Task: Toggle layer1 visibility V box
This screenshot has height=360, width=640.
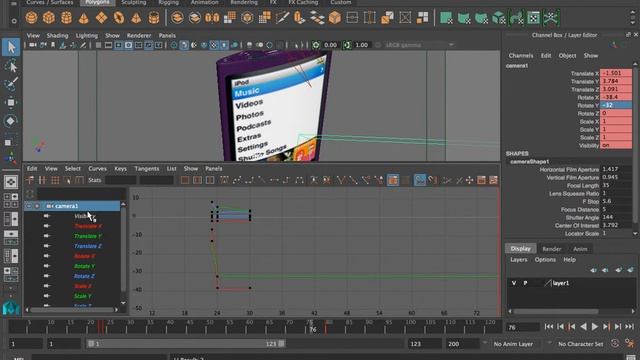Action: pos(514,283)
